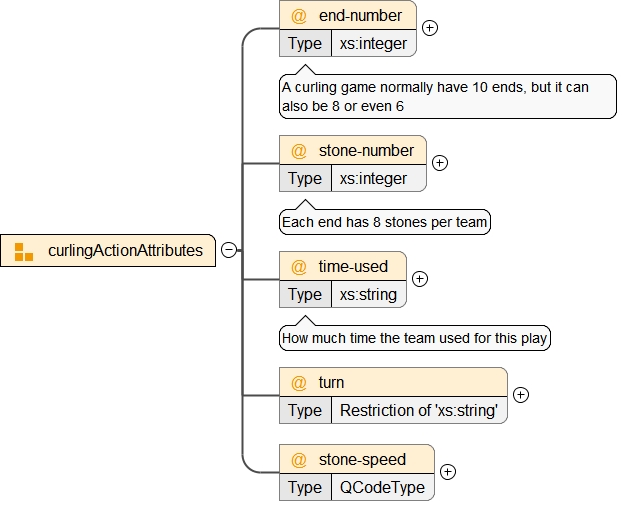The image size is (624, 508).
Task: Expand the end-number attribute
Action: coord(430,28)
